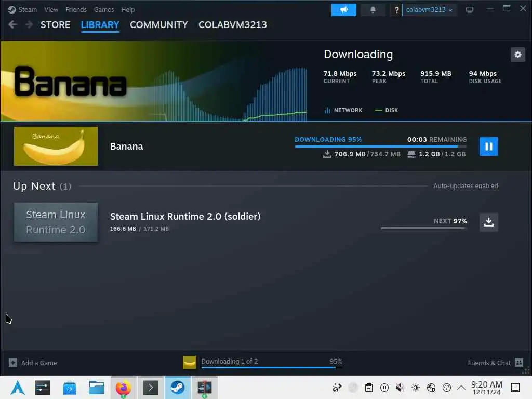This screenshot has height=399, width=532.
Task: Open Friends & Chat
Action: (x=495, y=363)
